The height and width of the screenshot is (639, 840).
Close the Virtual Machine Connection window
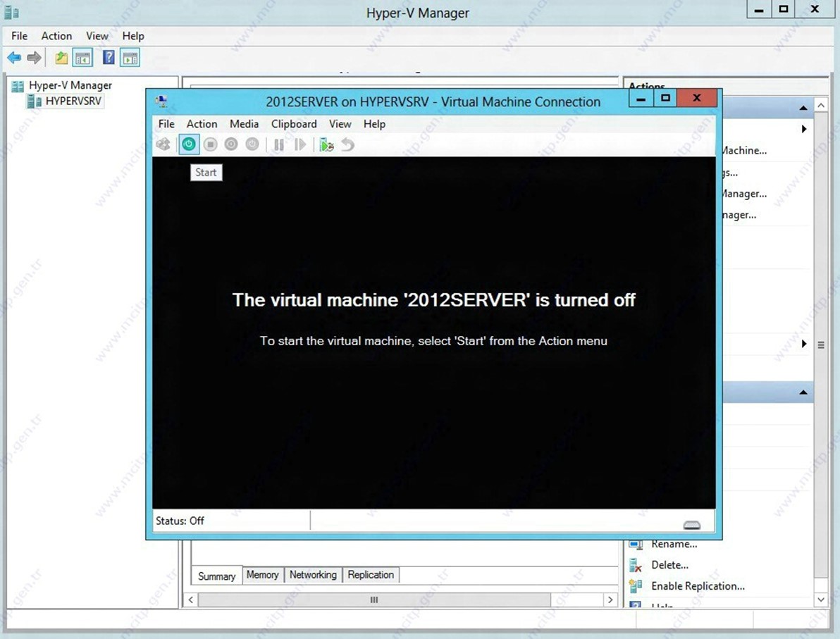point(696,98)
